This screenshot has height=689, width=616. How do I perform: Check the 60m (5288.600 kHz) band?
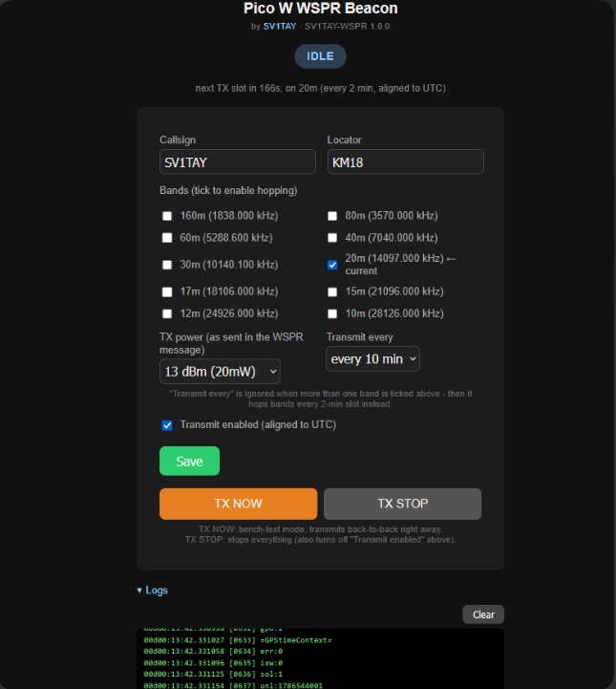pos(167,238)
